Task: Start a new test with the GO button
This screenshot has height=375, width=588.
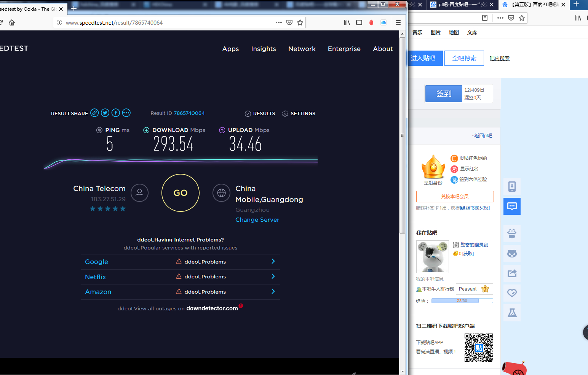Action: coord(181,193)
